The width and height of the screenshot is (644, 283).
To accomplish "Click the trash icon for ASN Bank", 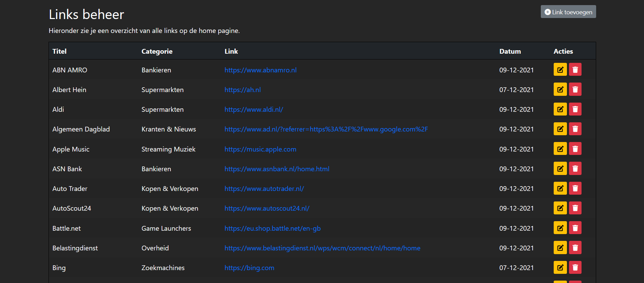I will [x=575, y=169].
